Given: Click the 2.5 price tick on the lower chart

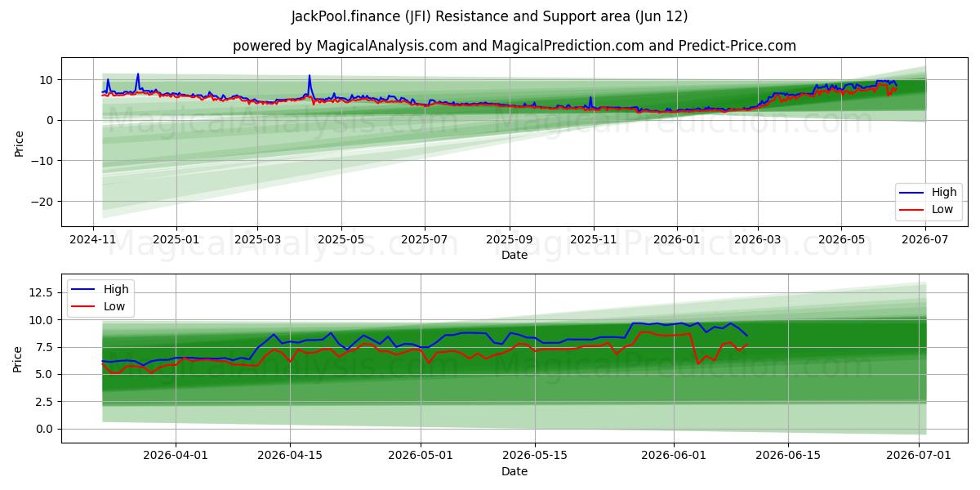Looking at the screenshot, I should pyautogui.click(x=46, y=402).
